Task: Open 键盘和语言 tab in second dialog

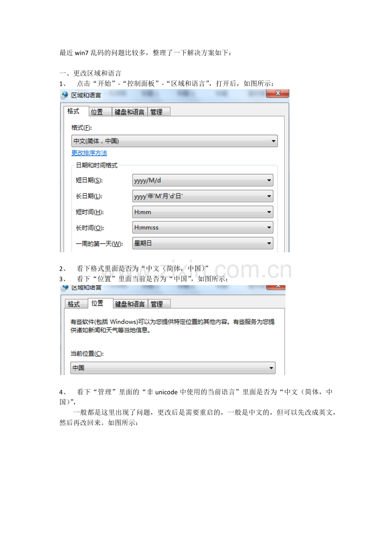Action: pyautogui.click(x=130, y=304)
